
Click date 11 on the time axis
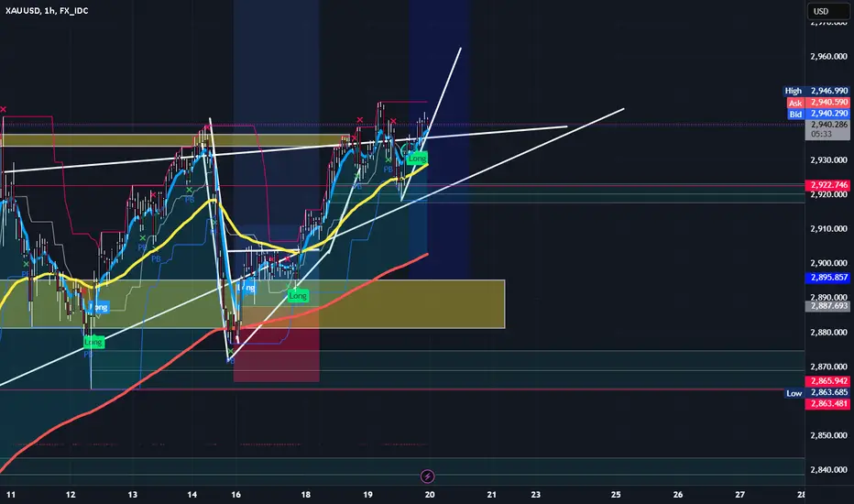pos(11,495)
